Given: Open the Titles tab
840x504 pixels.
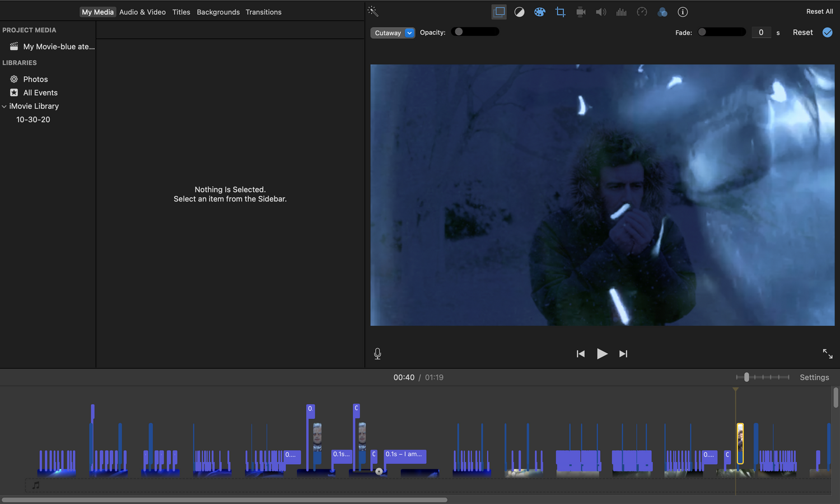Looking at the screenshot, I should click(181, 12).
